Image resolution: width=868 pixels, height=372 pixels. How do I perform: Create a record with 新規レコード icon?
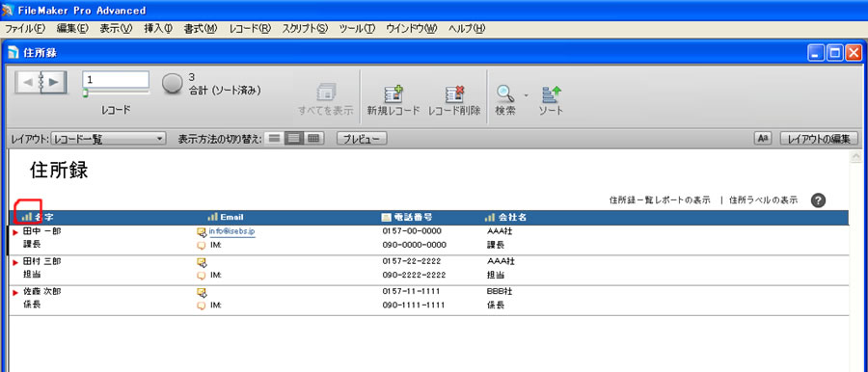tap(393, 93)
